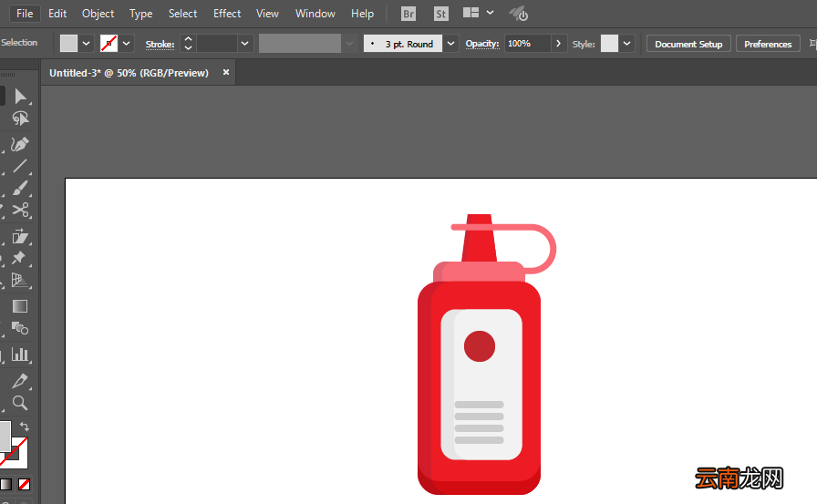817x504 pixels.
Task: Click the graphic Style swatch
Action: [609, 43]
